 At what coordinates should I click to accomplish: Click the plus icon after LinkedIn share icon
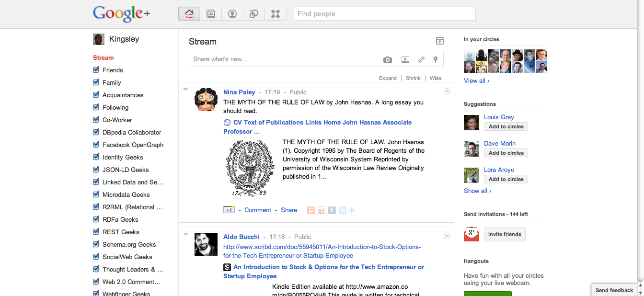[352, 210]
